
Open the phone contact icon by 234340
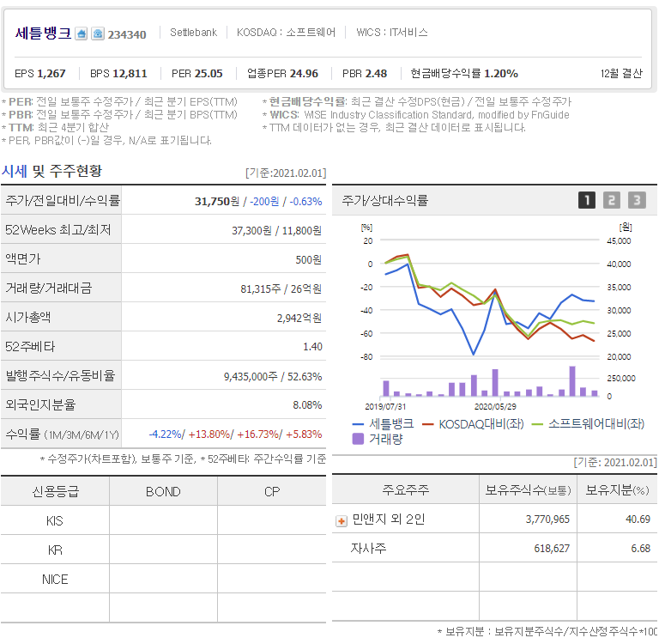point(98,33)
